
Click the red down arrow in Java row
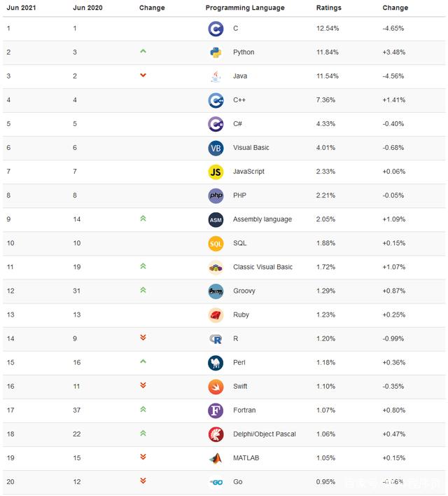143,75
